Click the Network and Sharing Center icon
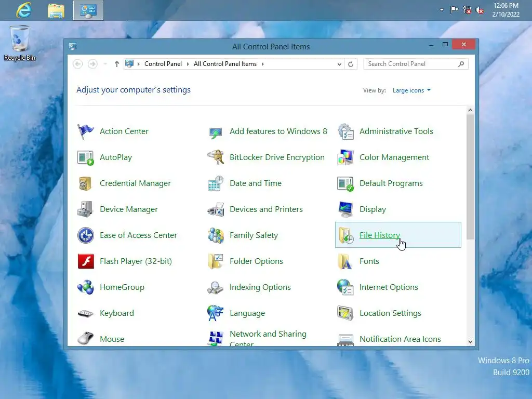 pyautogui.click(x=216, y=338)
